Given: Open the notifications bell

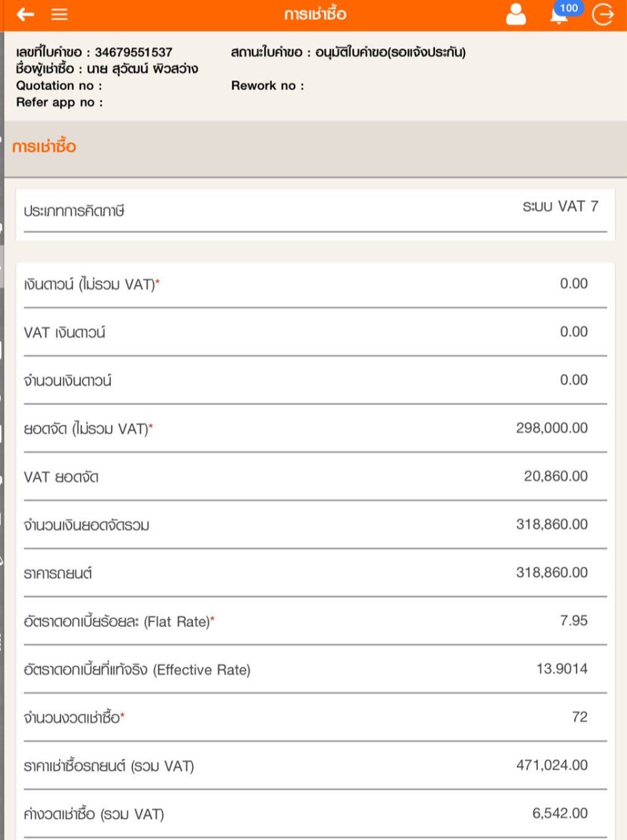Looking at the screenshot, I should pos(558,16).
